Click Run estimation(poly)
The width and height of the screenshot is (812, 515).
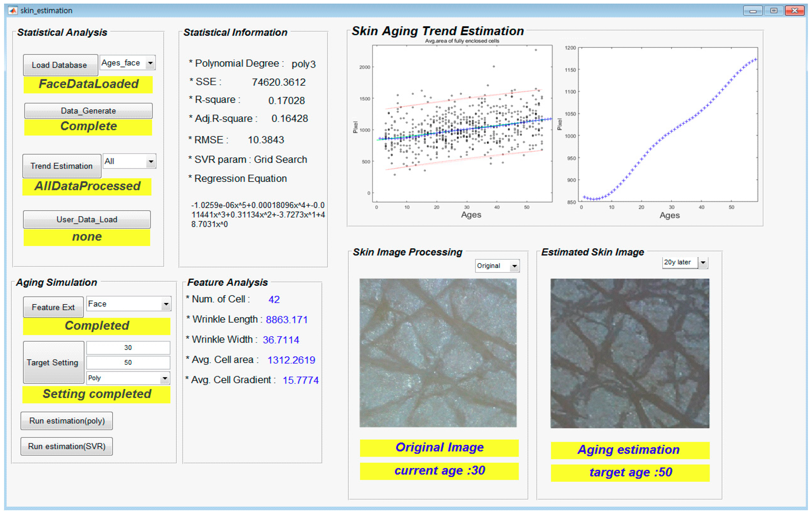(66, 421)
